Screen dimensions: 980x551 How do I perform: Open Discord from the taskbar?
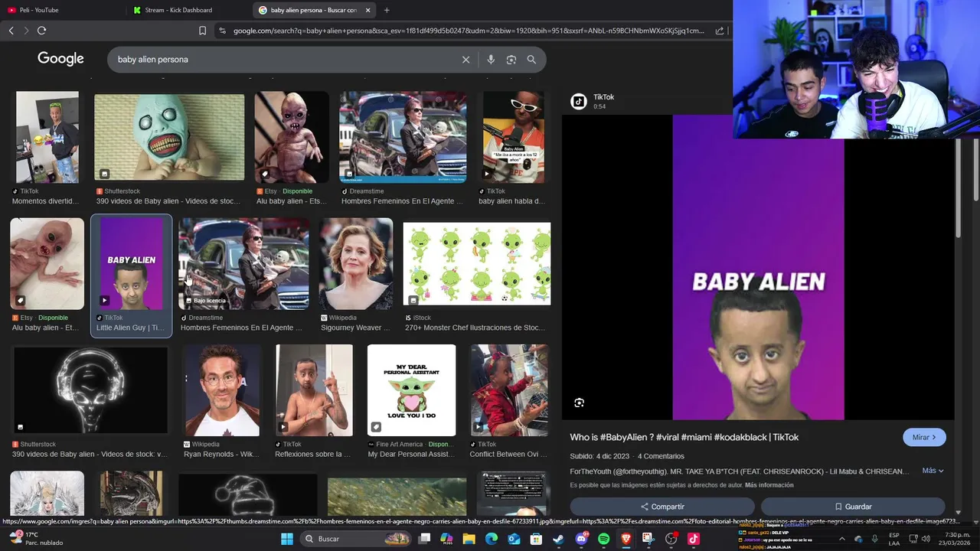click(581, 539)
